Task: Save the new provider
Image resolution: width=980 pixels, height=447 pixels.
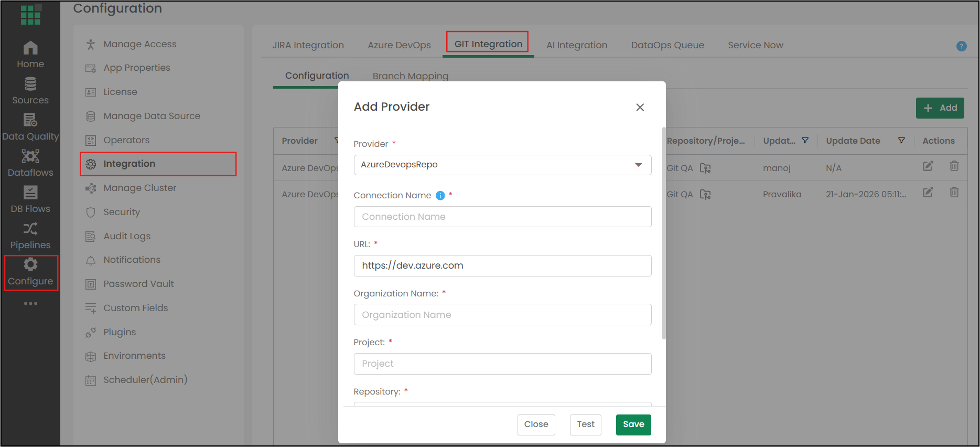Action: [x=633, y=424]
